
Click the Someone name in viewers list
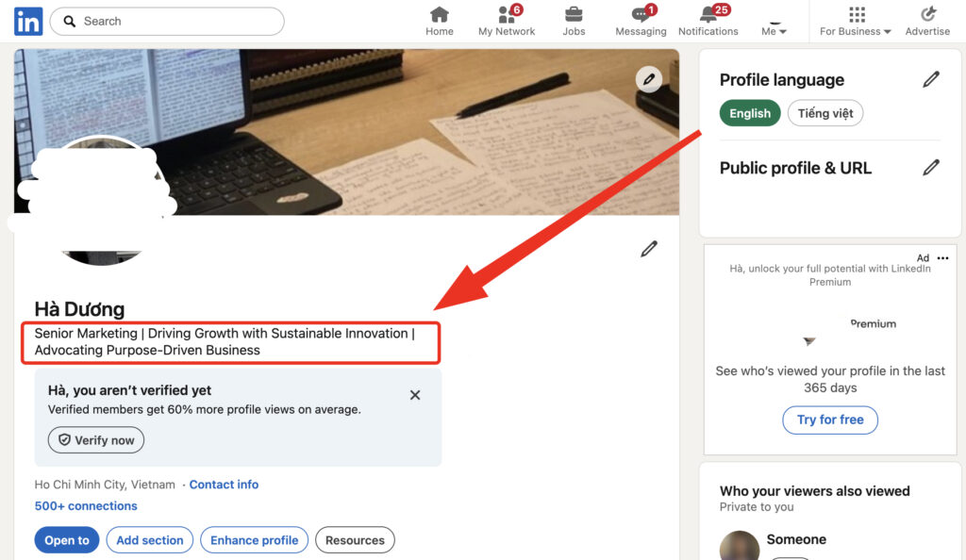(796, 539)
